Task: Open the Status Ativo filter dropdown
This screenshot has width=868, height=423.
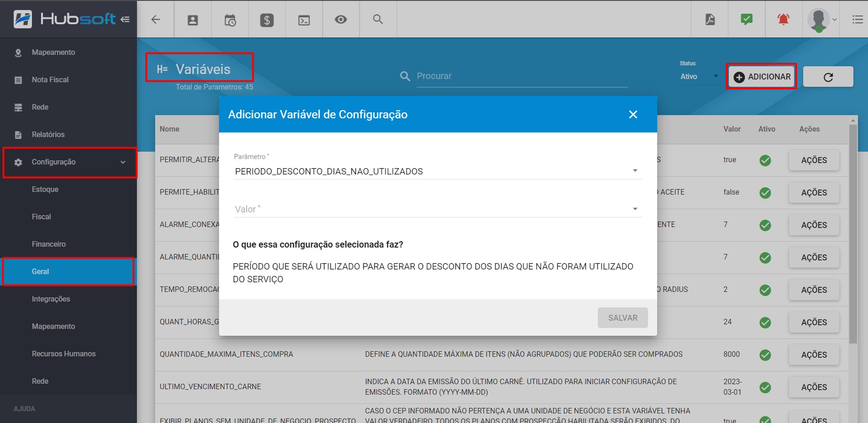Action: 699,76
